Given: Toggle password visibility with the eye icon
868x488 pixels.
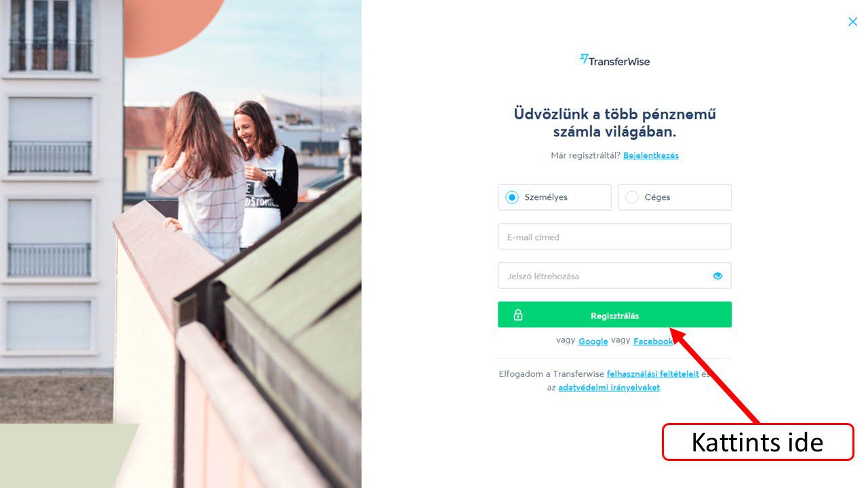Looking at the screenshot, I should click(717, 276).
